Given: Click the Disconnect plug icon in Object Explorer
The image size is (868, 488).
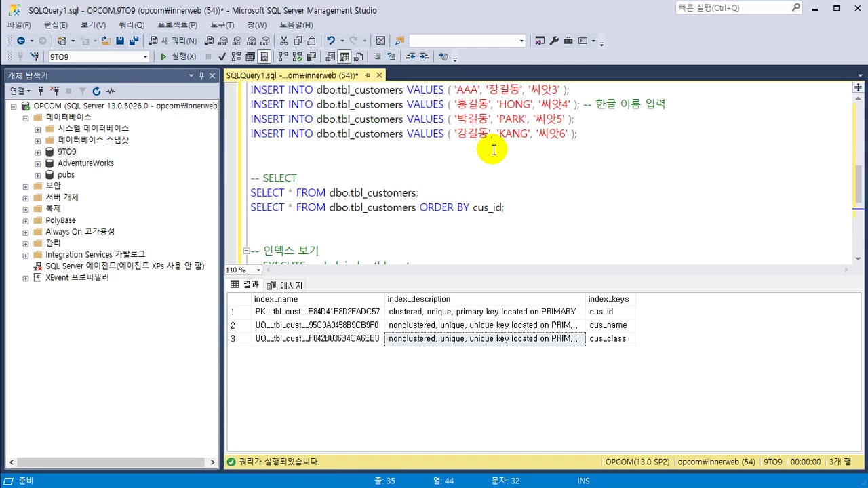Looking at the screenshot, I should [x=54, y=91].
